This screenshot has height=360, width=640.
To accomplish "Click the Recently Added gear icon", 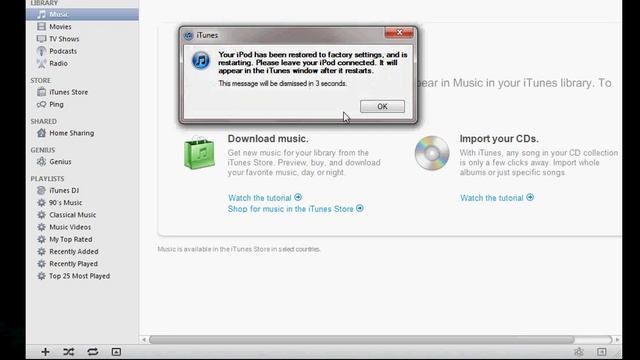I will [41, 251].
